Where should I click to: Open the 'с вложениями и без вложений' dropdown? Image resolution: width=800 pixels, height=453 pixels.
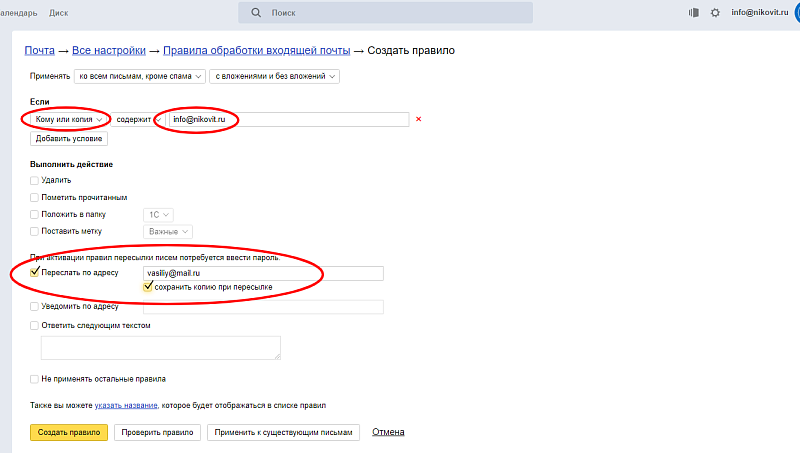274,76
